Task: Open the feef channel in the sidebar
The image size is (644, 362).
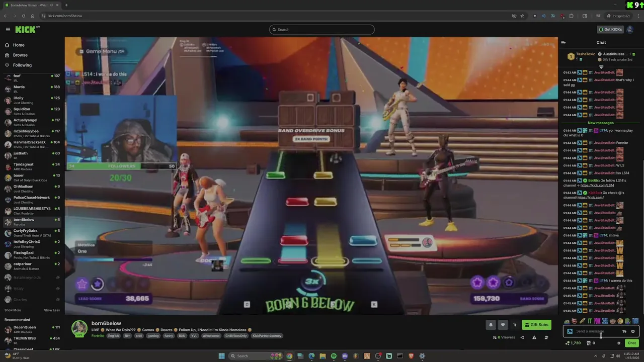Action: pos(32,78)
